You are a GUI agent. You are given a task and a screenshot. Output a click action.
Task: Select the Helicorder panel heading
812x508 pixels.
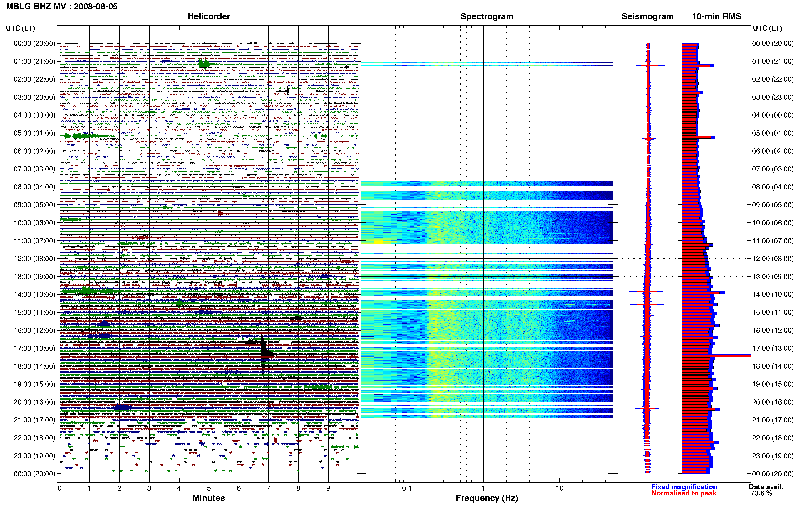pyautogui.click(x=208, y=16)
